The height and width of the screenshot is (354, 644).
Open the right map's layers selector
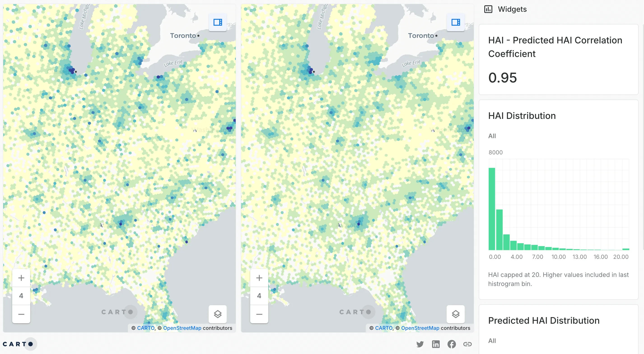(455, 314)
